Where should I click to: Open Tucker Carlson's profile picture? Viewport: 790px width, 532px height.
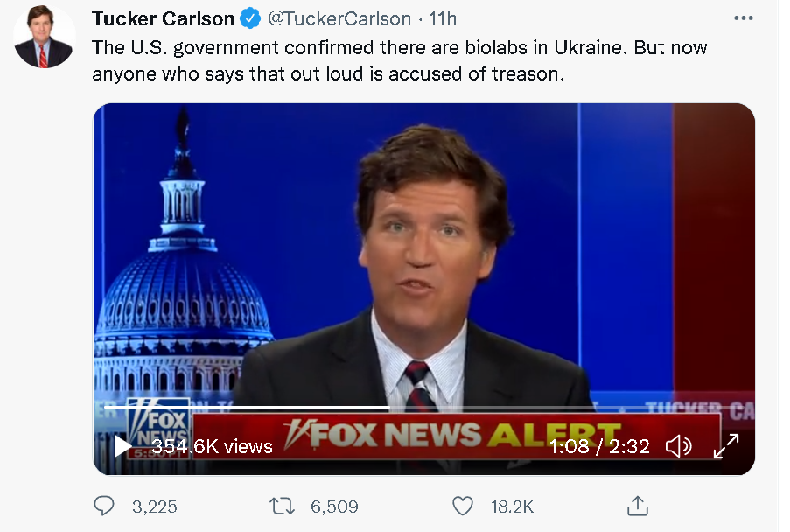click(x=45, y=38)
